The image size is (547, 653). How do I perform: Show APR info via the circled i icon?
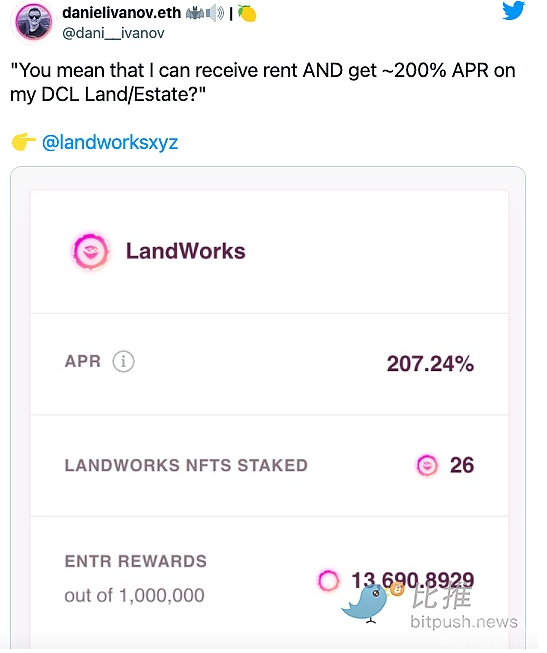tap(123, 361)
